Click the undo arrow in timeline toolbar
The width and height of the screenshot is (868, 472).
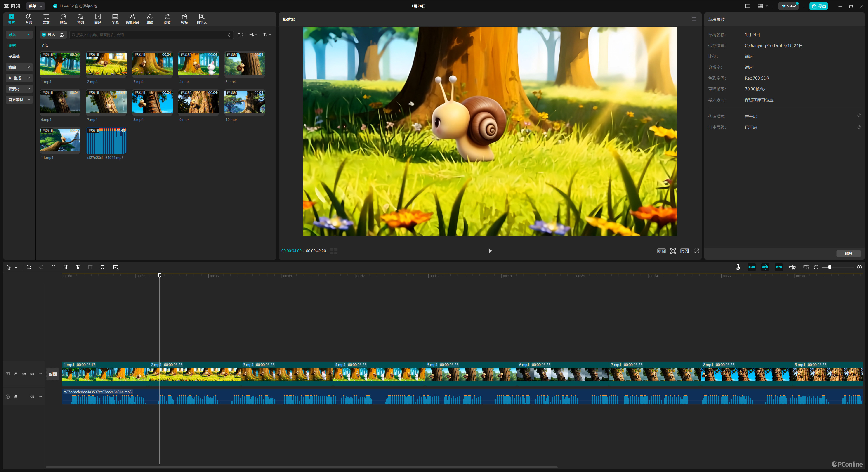29,267
